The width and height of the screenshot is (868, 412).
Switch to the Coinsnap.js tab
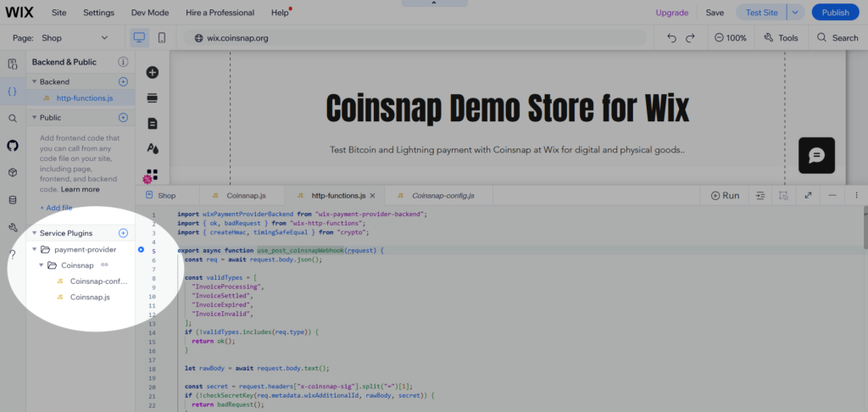pos(246,196)
